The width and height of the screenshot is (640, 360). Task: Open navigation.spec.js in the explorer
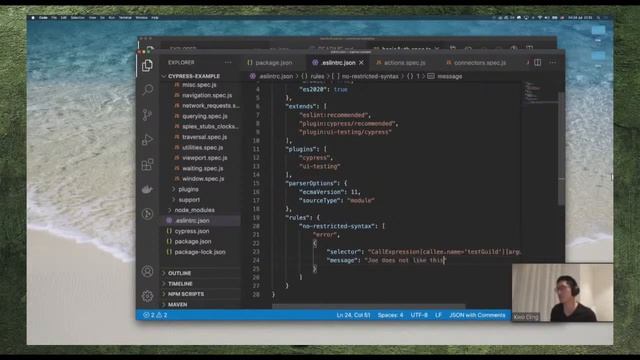(207, 96)
